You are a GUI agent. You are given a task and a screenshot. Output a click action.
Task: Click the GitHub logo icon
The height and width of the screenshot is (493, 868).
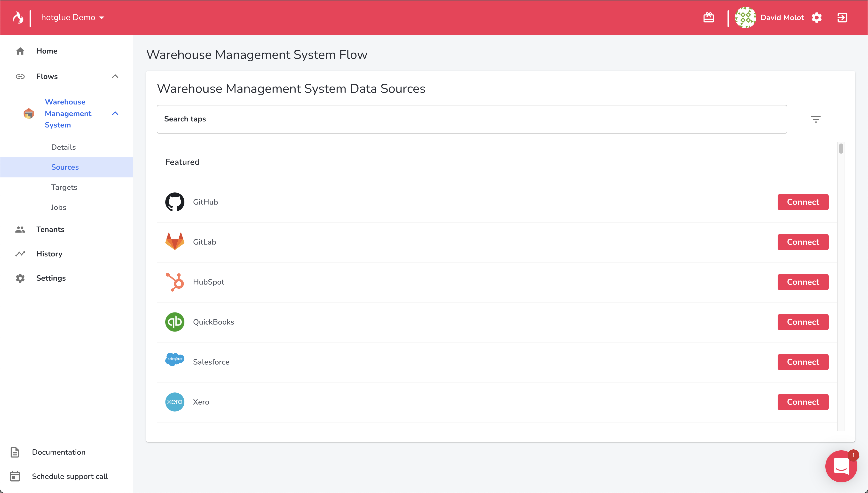pyautogui.click(x=175, y=202)
